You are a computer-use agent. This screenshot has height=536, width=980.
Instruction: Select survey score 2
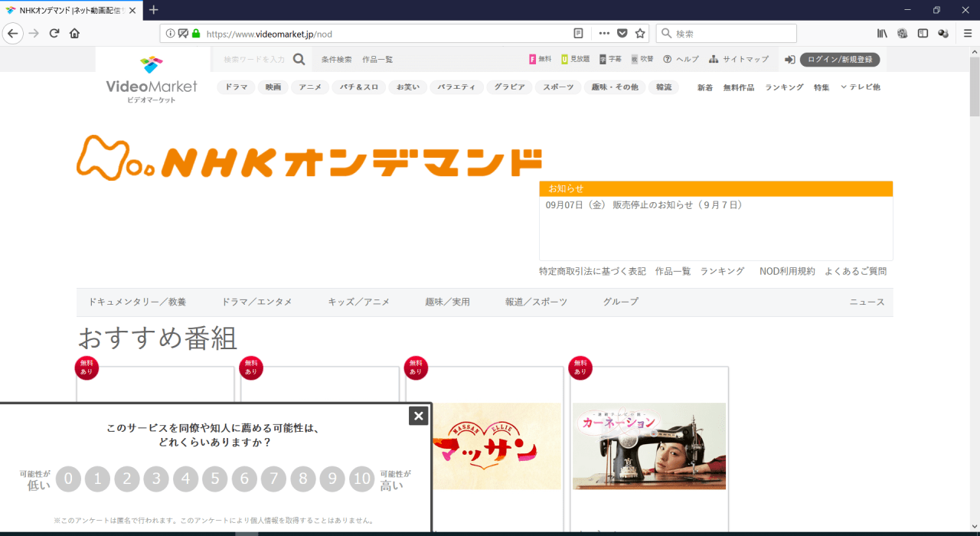pyautogui.click(x=127, y=479)
